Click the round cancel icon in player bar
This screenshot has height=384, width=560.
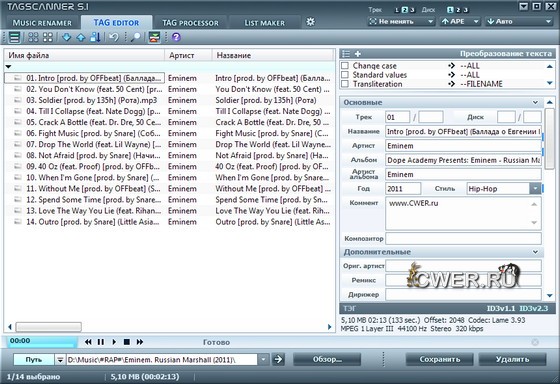coord(535,342)
